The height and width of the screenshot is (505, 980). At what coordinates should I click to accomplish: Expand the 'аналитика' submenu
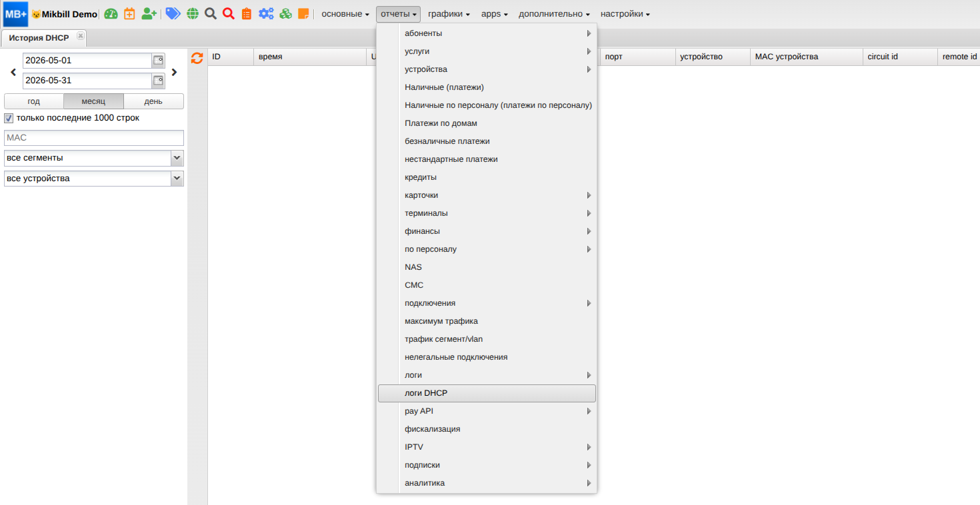[x=487, y=483]
